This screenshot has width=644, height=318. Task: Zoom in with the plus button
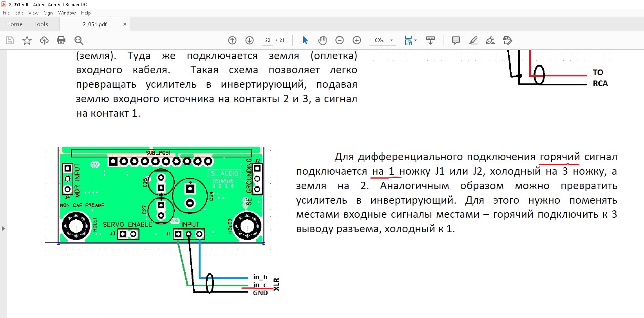coord(357,40)
